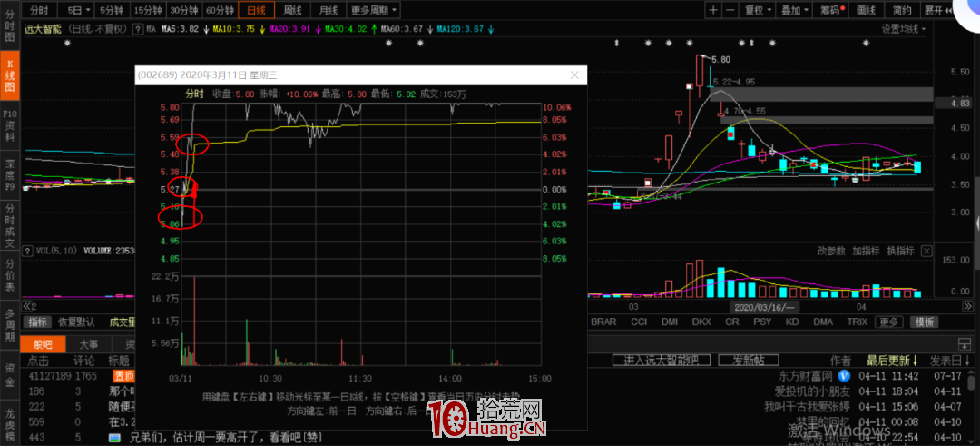Open the 叠加 overlay dropdown

coord(794,10)
